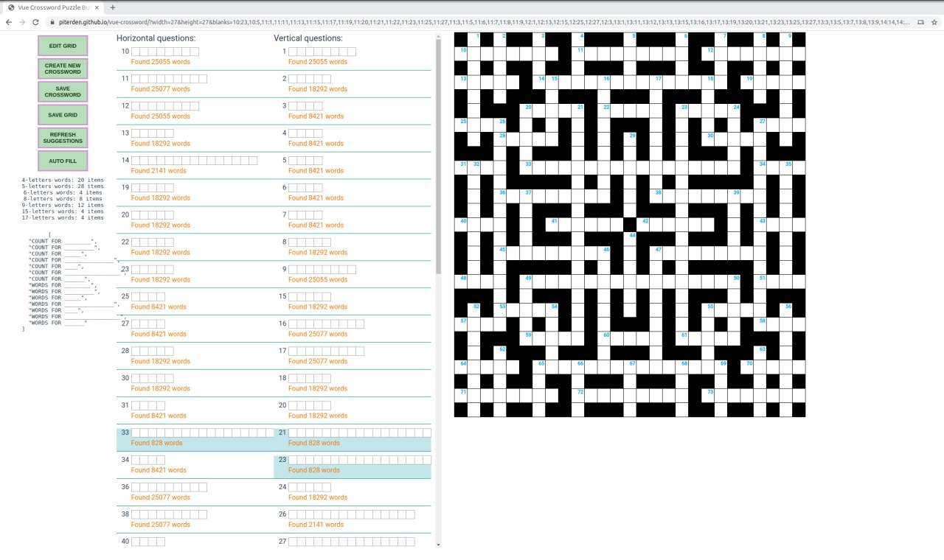This screenshot has width=944, height=560.
Task: Click '4-letters words: 20 items' statistic
Action: (x=63, y=180)
